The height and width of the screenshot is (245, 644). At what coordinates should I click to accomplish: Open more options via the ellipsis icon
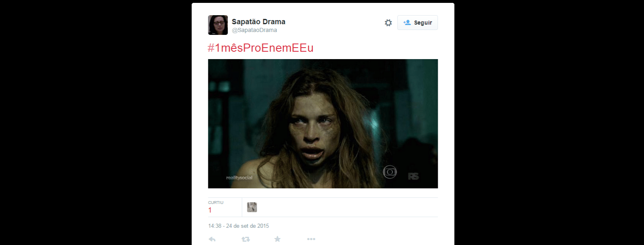311,239
